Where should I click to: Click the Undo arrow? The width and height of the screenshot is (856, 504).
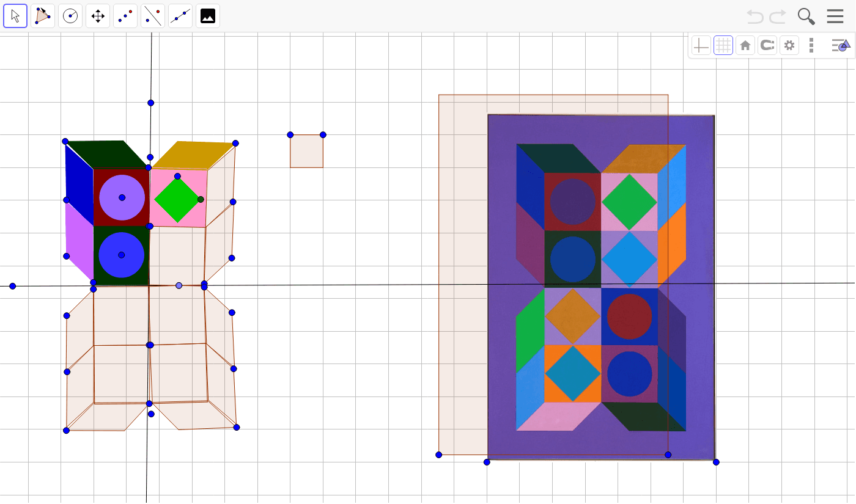755,16
